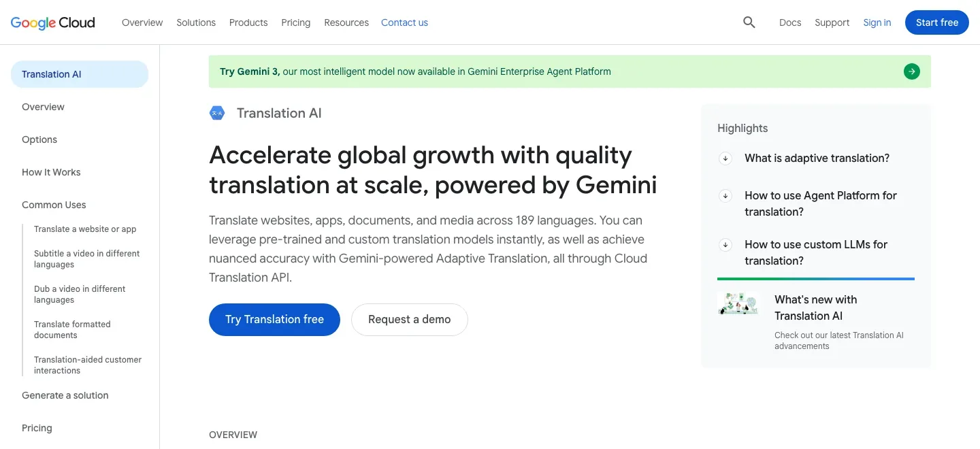Open the Support header link
The width and height of the screenshot is (980, 449).
click(832, 22)
